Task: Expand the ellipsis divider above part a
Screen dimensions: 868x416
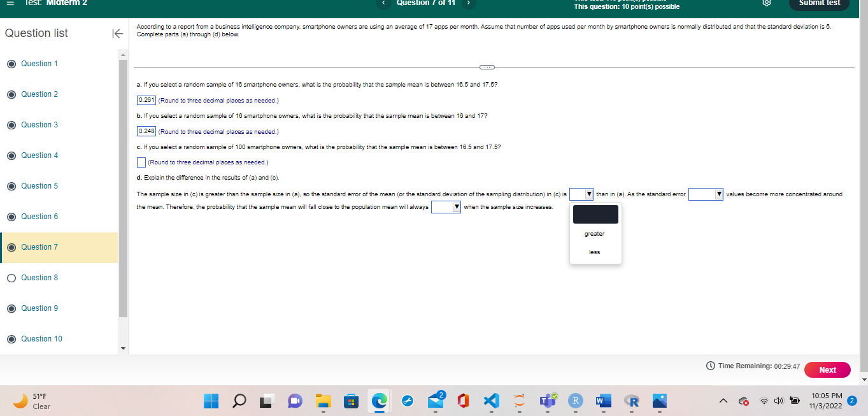Action: point(487,66)
